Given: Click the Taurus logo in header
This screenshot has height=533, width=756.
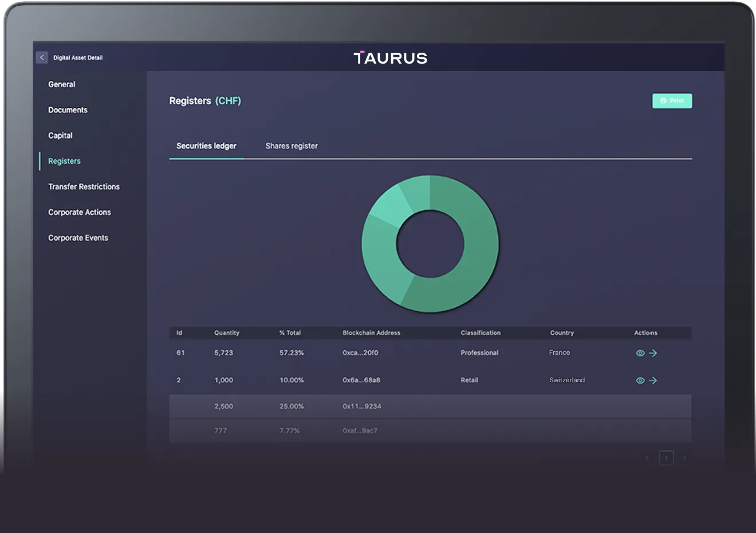Looking at the screenshot, I should tap(390, 58).
